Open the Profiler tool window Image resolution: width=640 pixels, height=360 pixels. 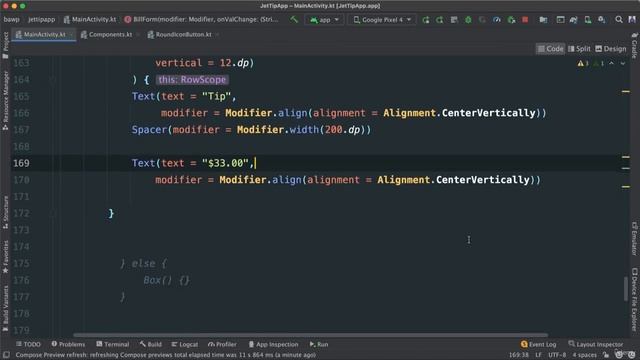[222, 344]
